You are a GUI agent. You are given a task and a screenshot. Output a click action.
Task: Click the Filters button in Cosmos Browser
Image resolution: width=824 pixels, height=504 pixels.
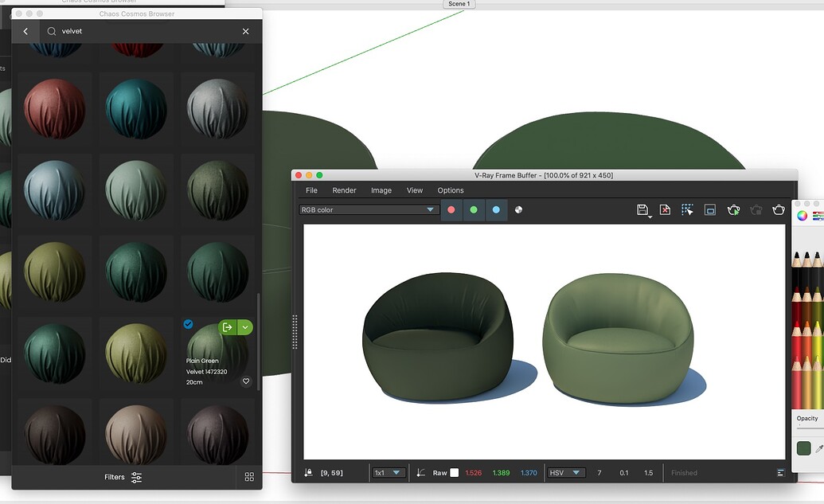click(114, 477)
